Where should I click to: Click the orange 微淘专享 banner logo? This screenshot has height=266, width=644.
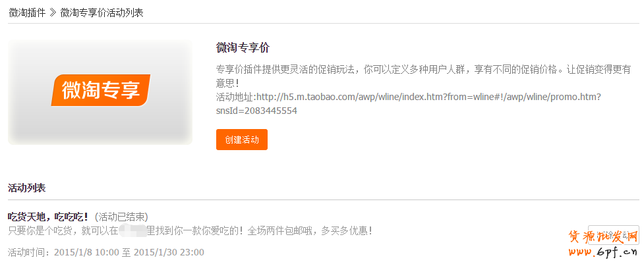101,90
